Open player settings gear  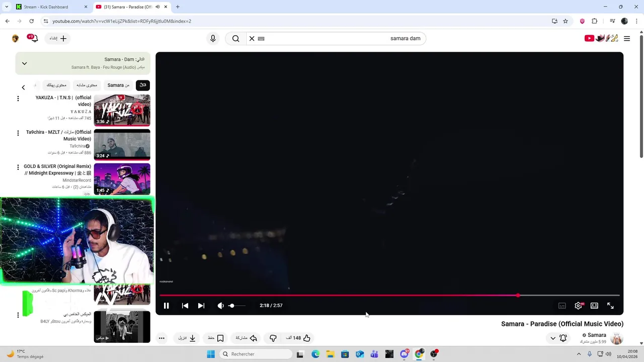[578, 306]
